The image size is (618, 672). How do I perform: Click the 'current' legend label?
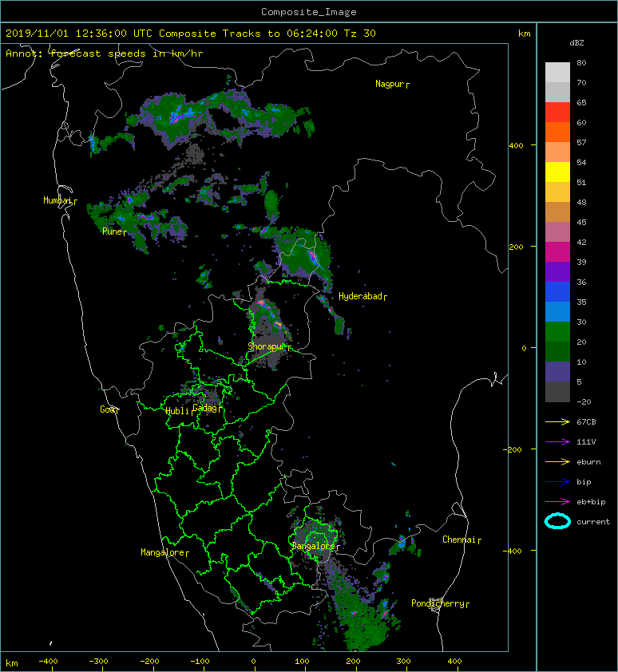point(593,522)
